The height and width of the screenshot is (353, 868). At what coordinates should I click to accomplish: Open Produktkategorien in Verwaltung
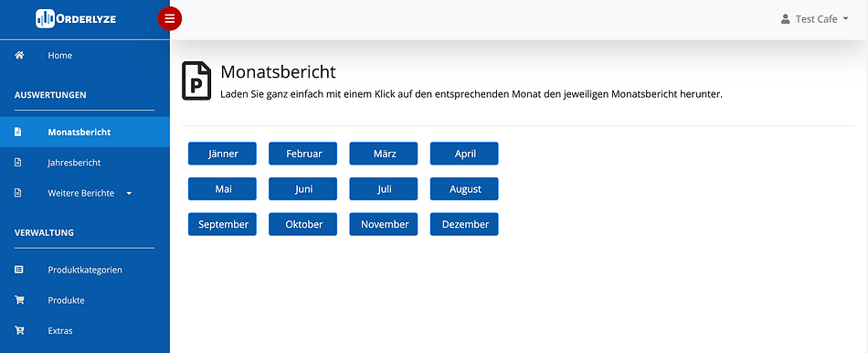(x=85, y=270)
